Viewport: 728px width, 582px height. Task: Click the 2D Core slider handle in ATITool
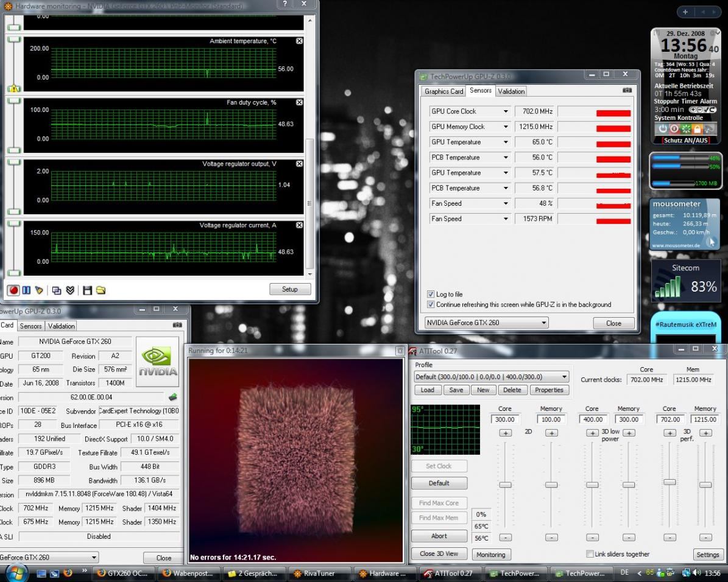(505, 485)
